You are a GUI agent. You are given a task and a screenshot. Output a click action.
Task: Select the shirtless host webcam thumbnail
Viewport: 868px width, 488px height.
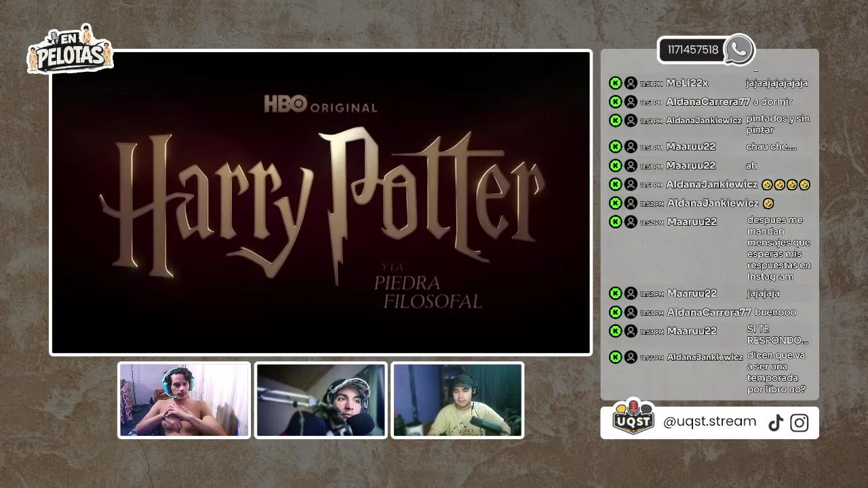point(184,400)
